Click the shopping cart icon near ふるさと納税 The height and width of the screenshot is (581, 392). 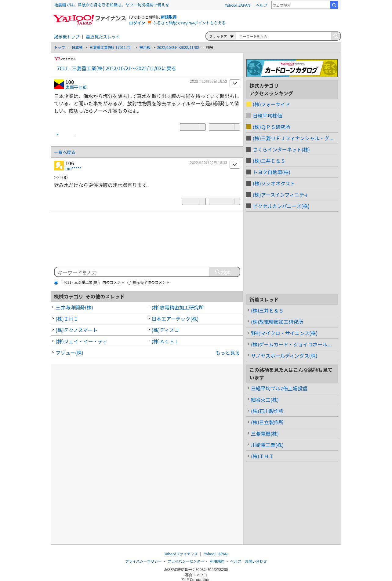click(150, 23)
